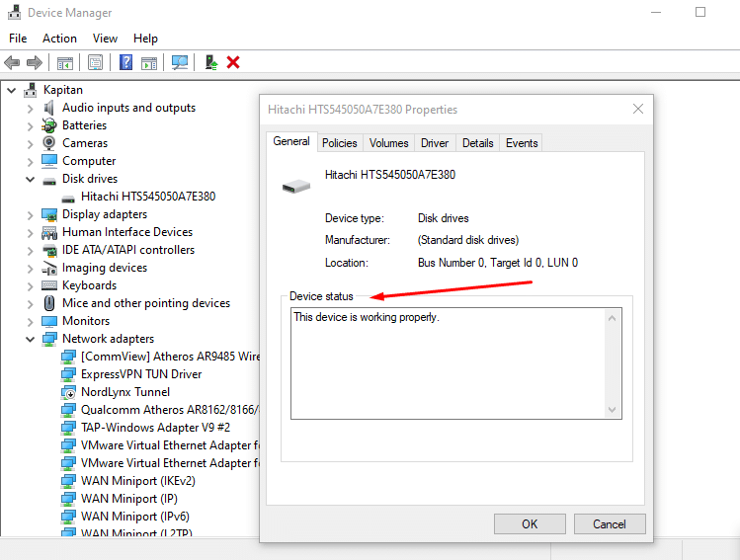Click the blue Help toolbar icon
Screen dimensions: 740x560
[x=125, y=62]
